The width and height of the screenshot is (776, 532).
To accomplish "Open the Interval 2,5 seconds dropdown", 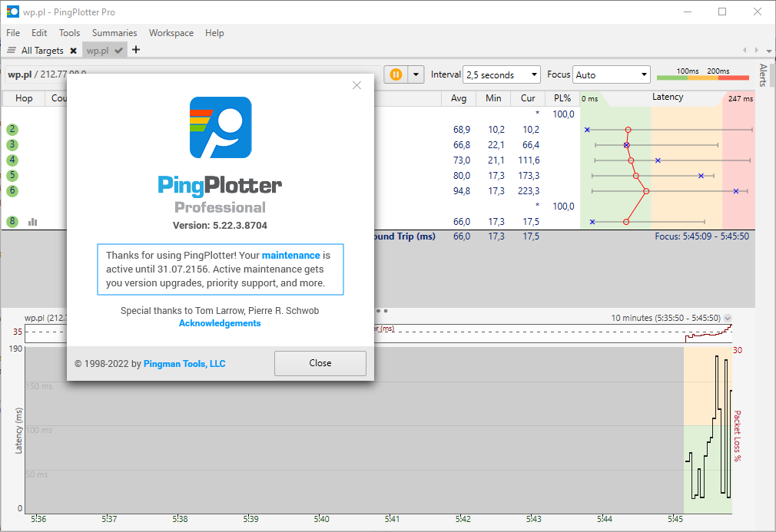I will tap(502, 74).
